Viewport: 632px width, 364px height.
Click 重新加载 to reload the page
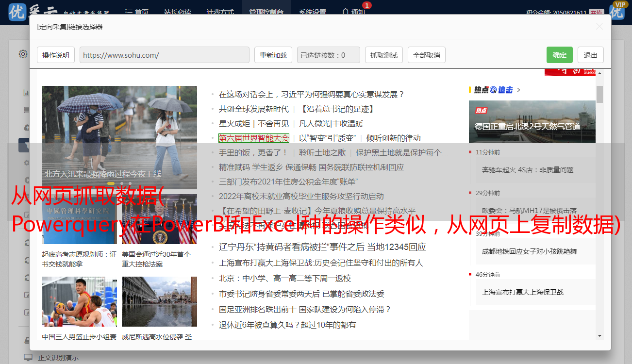[x=273, y=55]
